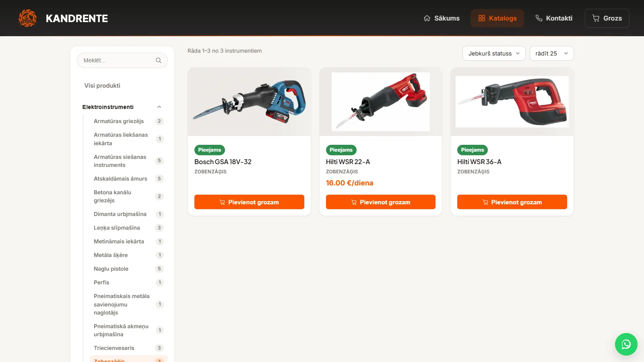This screenshot has height=362, width=644.
Task: Open Hilti WSR 36-A product image
Action: tap(512, 102)
